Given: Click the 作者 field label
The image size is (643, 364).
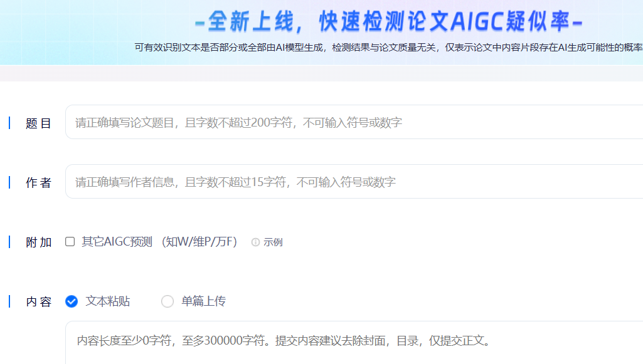Looking at the screenshot, I should pyautogui.click(x=38, y=183).
